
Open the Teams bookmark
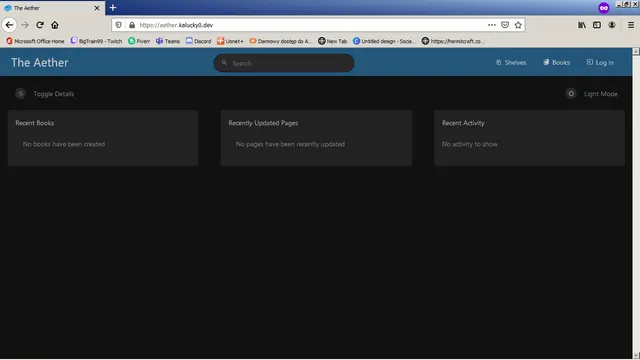coord(168,41)
